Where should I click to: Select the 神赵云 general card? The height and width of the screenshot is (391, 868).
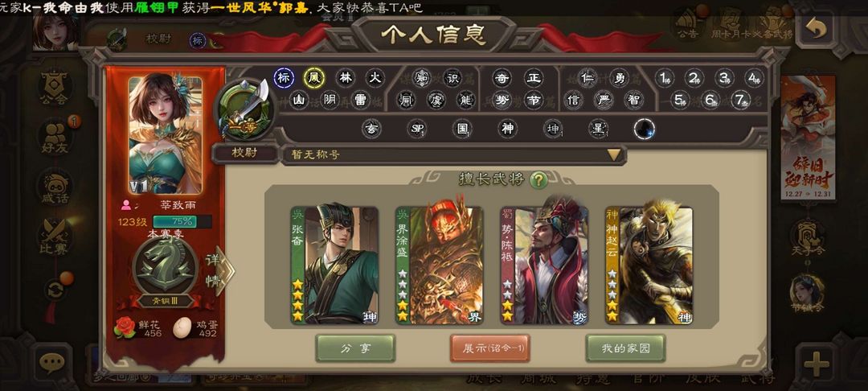tap(649, 265)
